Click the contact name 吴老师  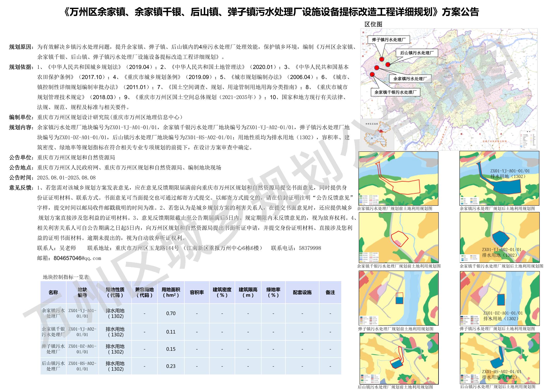click(68, 248)
